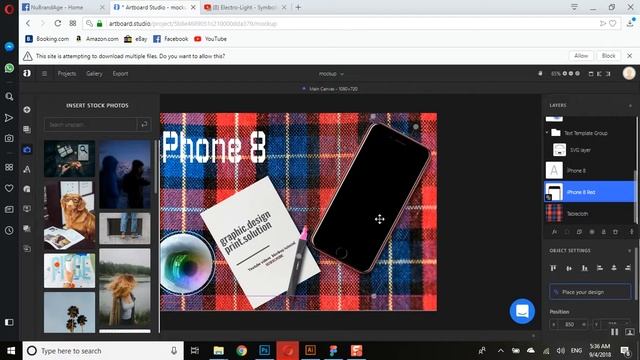Viewport: 640px width, 360px height.
Task: Open the Artboard hamburger menu
Action: click(x=44, y=74)
